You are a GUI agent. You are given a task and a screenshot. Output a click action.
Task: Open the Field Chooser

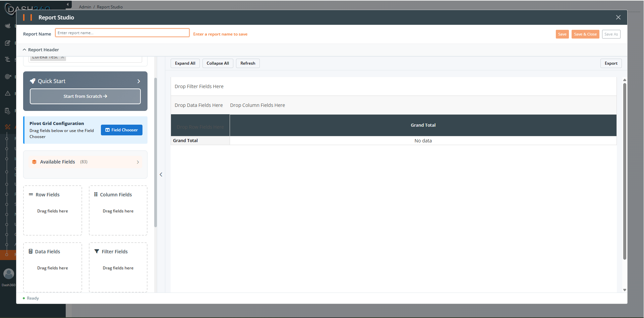point(122,130)
